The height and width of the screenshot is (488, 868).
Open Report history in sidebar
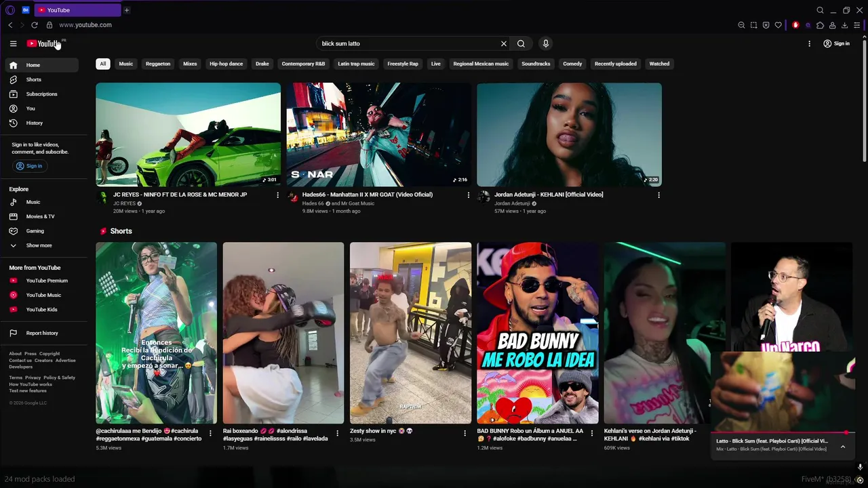coord(42,333)
